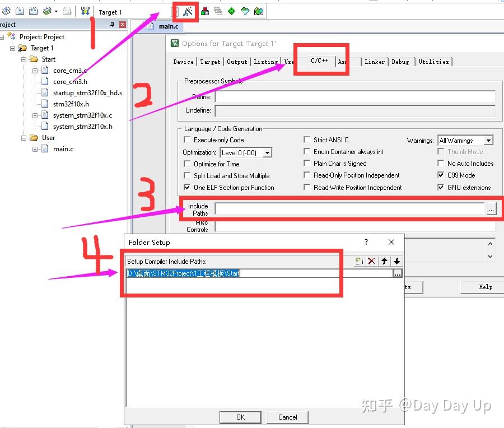Screen dimensions: 504x428
Task: Click the LOAD download to flash icon
Action: [x=85, y=11]
